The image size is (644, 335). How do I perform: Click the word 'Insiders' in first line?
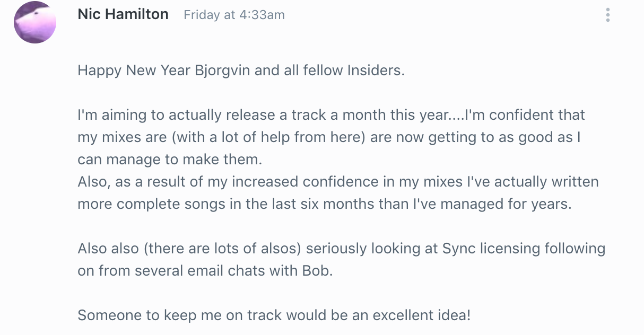point(376,70)
